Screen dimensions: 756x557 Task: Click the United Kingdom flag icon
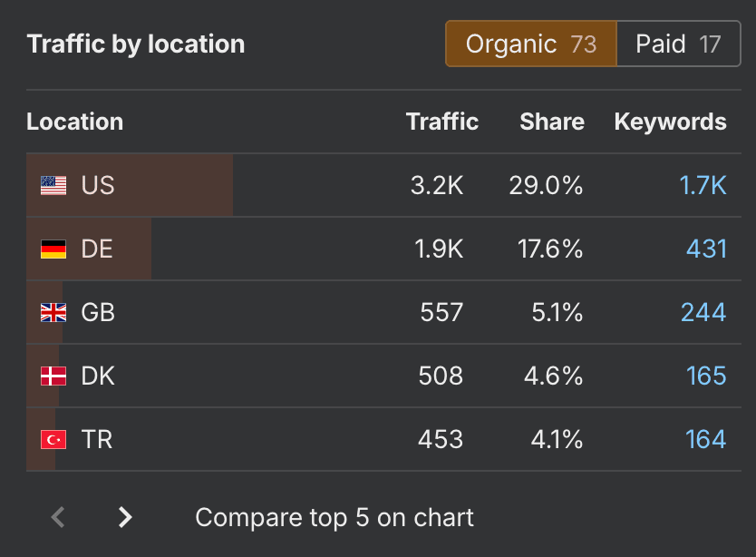53,312
